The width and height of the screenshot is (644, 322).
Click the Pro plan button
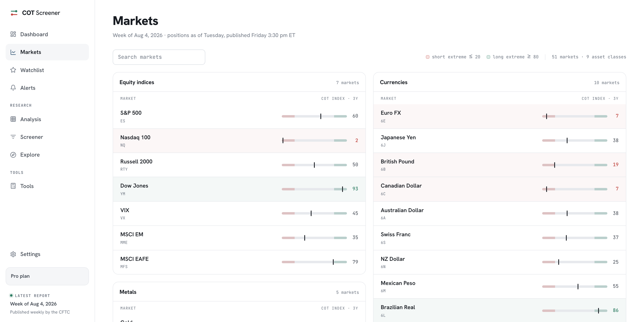pos(47,276)
